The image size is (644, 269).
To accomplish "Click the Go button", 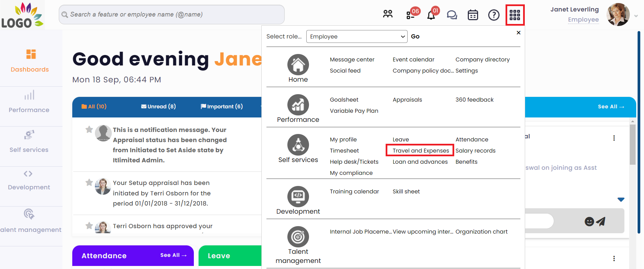I will [x=415, y=36].
